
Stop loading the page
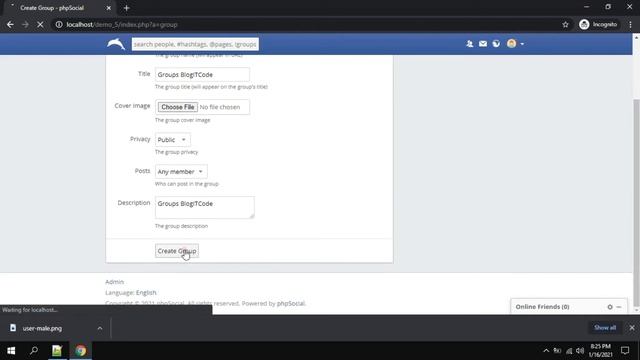click(40, 24)
